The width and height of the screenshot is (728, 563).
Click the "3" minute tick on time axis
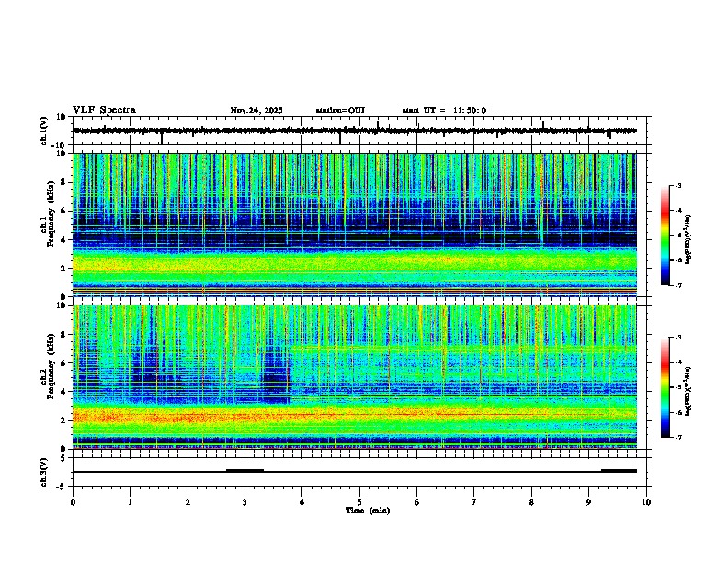pyautogui.click(x=245, y=502)
